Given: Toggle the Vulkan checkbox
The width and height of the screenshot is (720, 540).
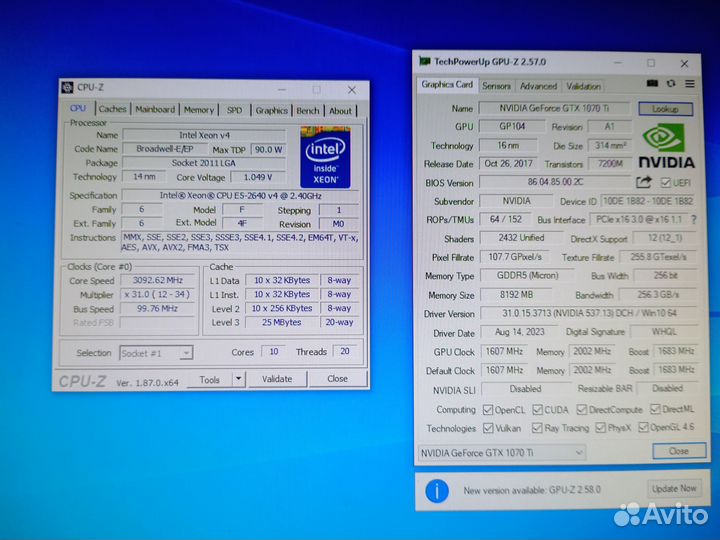Looking at the screenshot, I should click(x=488, y=428).
